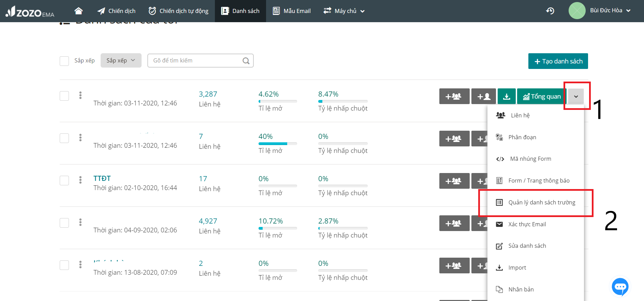Toggle first list's more-actions chevron
The height and width of the screenshot is (301, 644).
pyautogui.click(x=576, y=97)
